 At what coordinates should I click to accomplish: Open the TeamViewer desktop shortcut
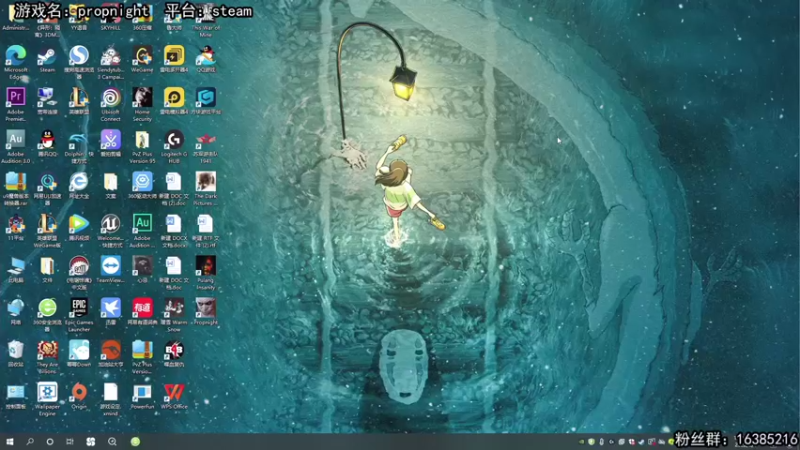(x=111, y=266)
